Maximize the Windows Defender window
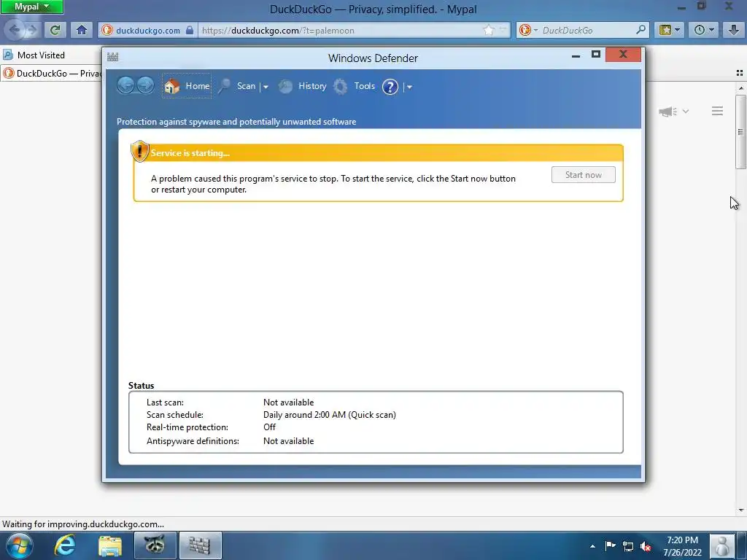The height and width of the screenshot is (560, 747). tap(595, 54)
